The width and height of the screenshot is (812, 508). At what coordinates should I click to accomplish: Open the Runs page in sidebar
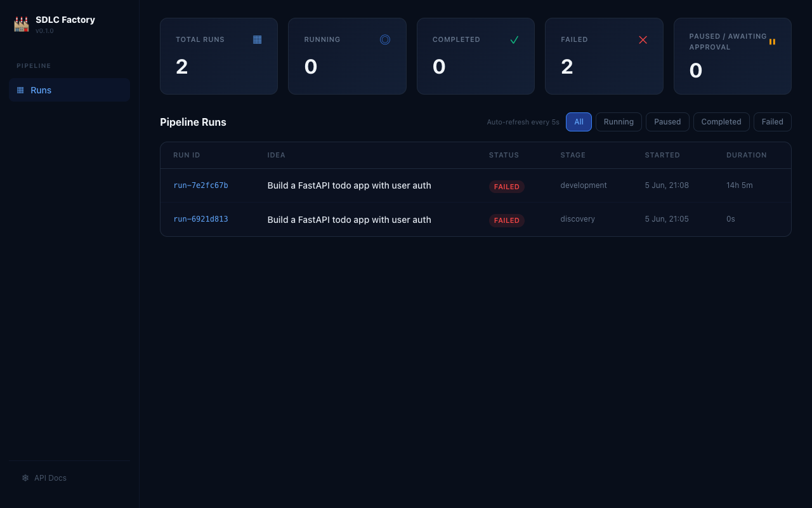70,90
